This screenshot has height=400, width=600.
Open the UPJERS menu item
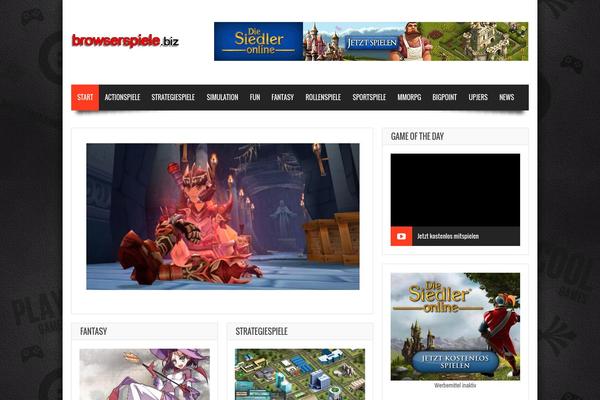(x=478, y=97)
